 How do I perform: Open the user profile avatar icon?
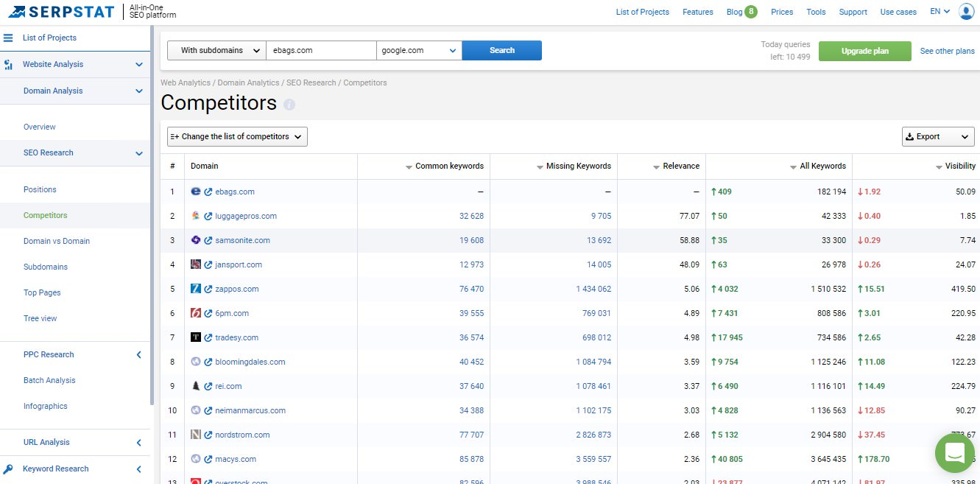click(966, 12)
